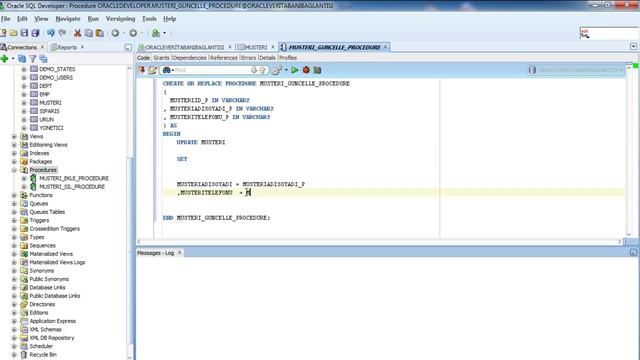This screenshot has height=360, width=640.
Task: Expand the Packages node
Action: tap(14, 162)
